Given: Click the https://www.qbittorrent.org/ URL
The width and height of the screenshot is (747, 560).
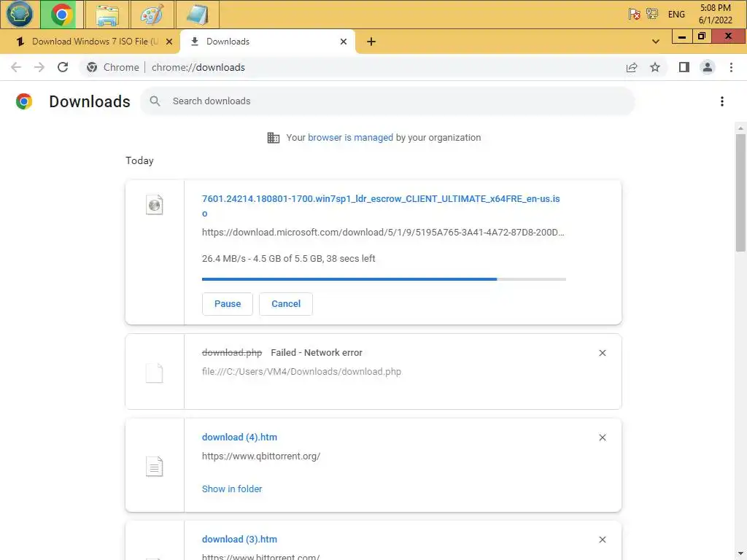Looking at the screenshot, I should [261, 456].
